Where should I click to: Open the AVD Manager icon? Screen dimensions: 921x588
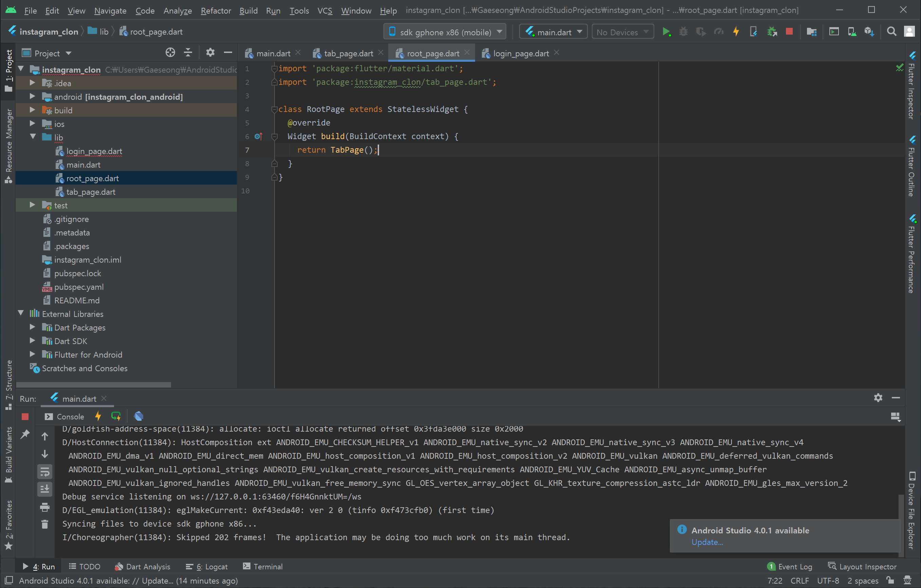coord(852,32)
